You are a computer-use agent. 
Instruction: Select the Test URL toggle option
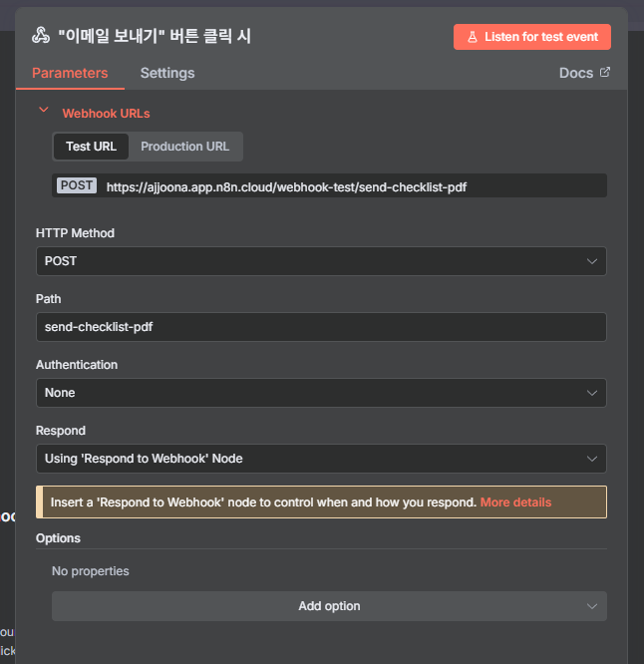[x=91, y=147]
